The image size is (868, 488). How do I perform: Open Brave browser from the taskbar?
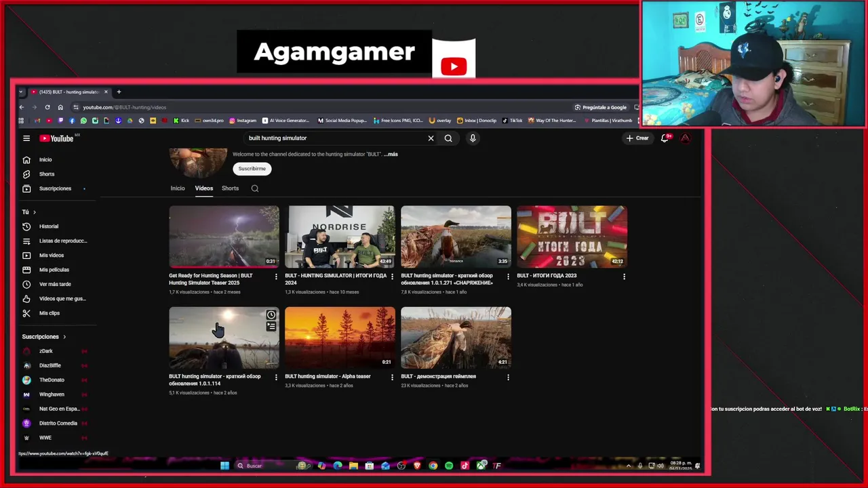(x=417, y=466)
